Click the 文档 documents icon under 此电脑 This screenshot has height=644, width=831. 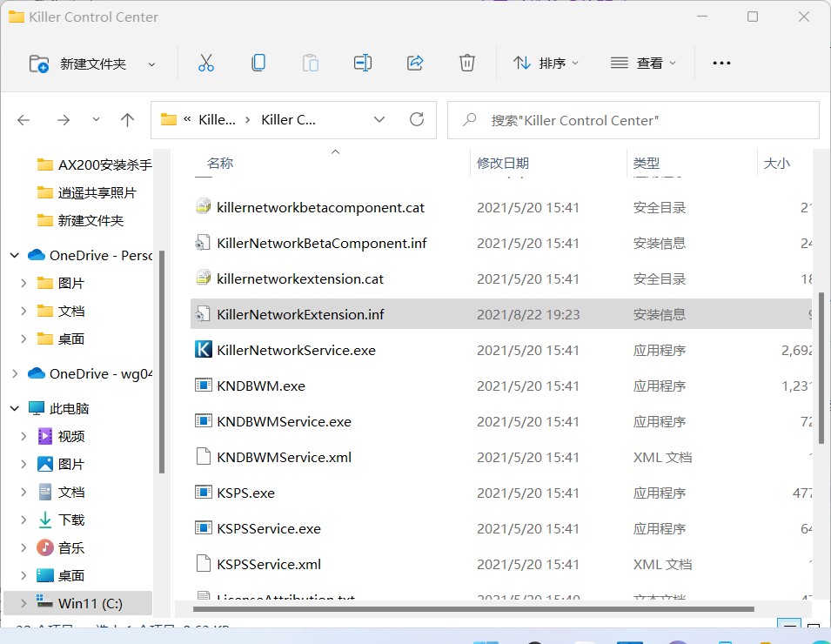click(x=45, y=492)
